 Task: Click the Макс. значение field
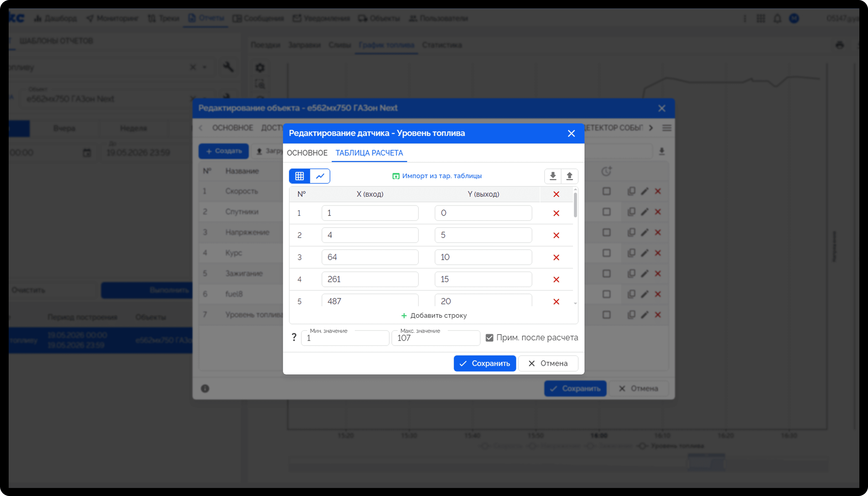coord(436,338)
